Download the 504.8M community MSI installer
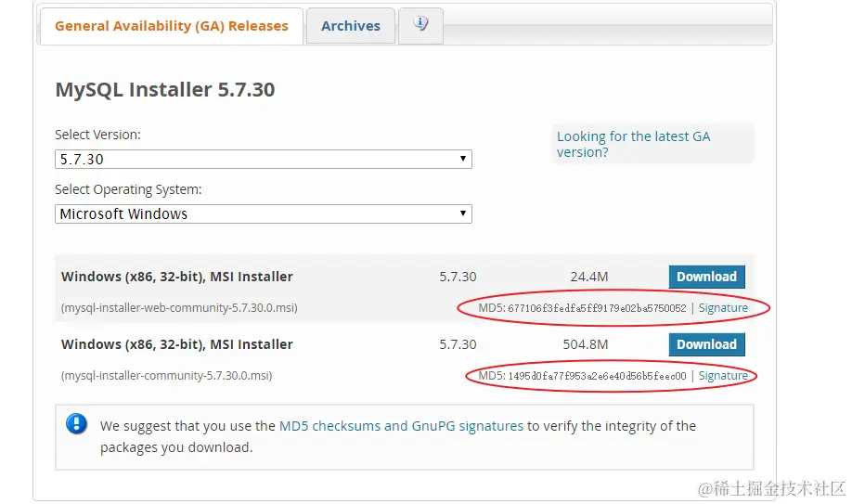Image resolution: width=852 pixels, height=504 pixels. 706,344
